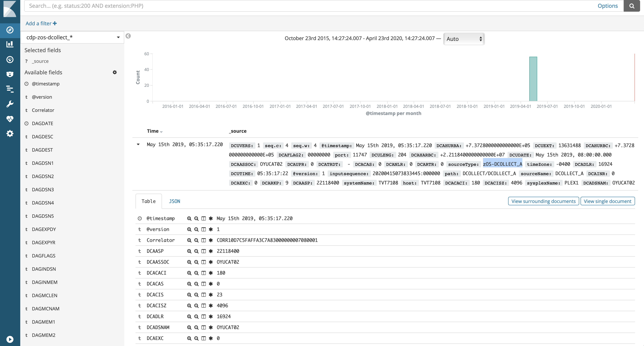The image size is (644, 346).
Task: Toggle column display for the Correlator field
Action: 203,240
